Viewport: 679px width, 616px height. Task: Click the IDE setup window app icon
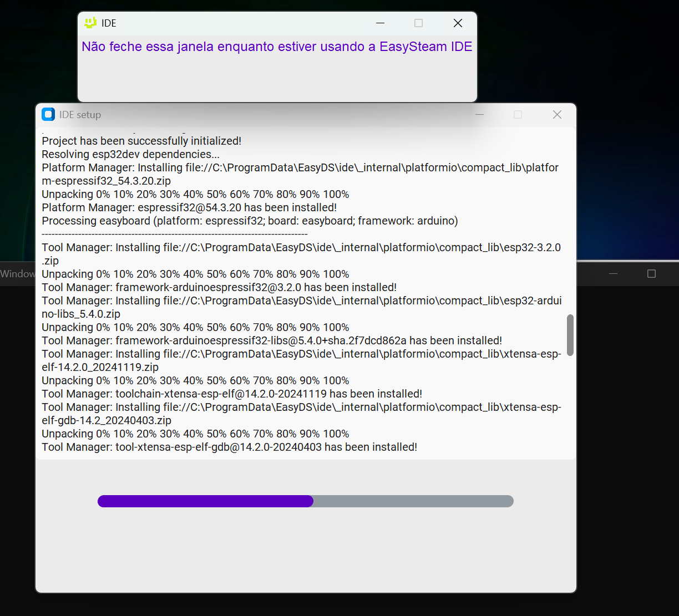[48, 114]
